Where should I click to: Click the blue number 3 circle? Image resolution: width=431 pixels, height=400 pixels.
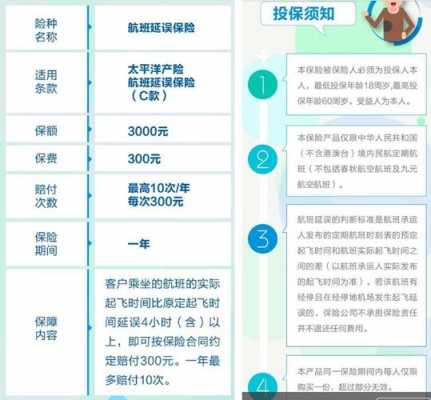[x=263, y=239]
